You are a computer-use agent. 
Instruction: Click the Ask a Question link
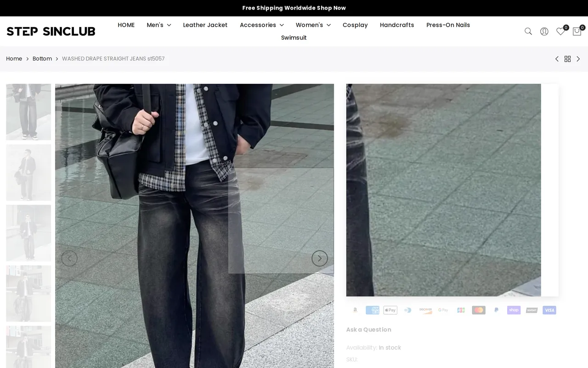click(369, 329)
